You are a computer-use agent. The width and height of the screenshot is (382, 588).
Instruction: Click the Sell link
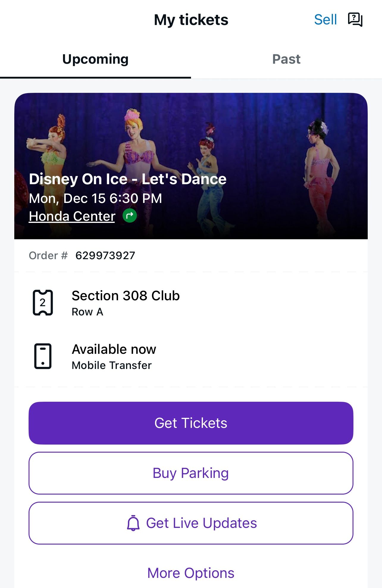click(325, 20)
